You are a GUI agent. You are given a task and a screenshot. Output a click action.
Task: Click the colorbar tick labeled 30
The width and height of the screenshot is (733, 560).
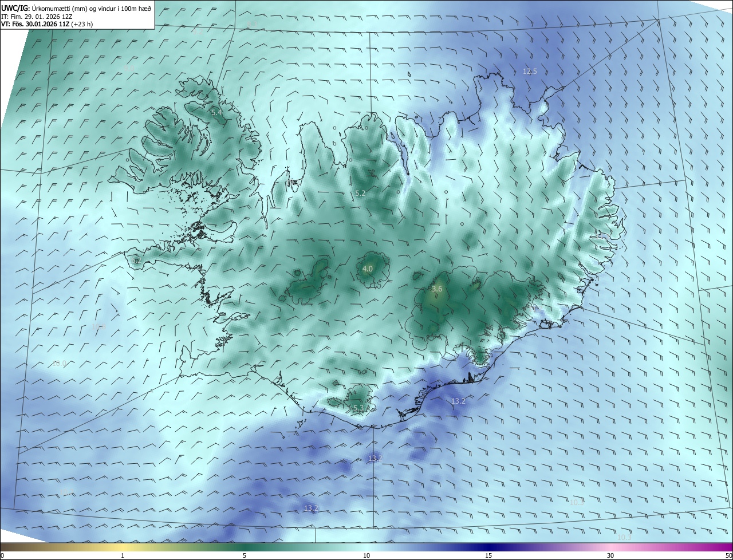coord(610,555)
